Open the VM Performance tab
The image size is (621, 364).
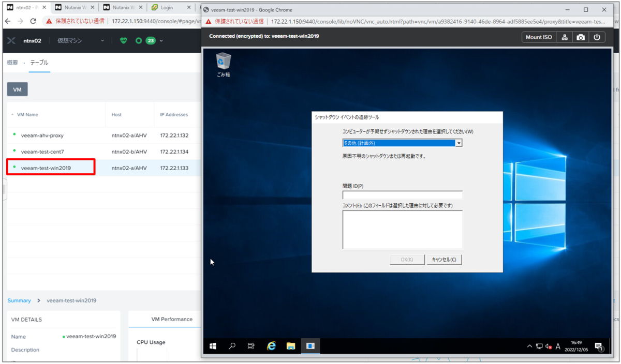171,319
